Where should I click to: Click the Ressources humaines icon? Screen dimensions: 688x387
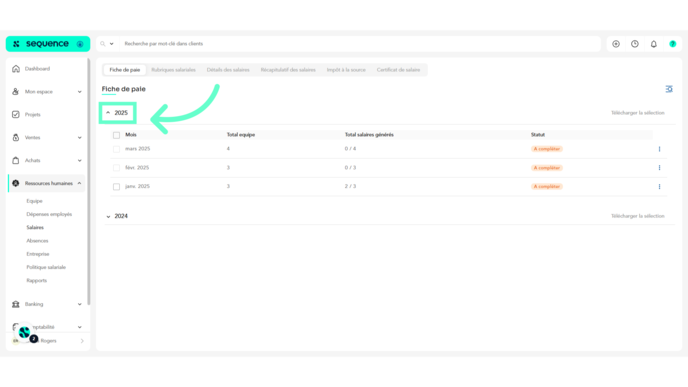[16, 183]
